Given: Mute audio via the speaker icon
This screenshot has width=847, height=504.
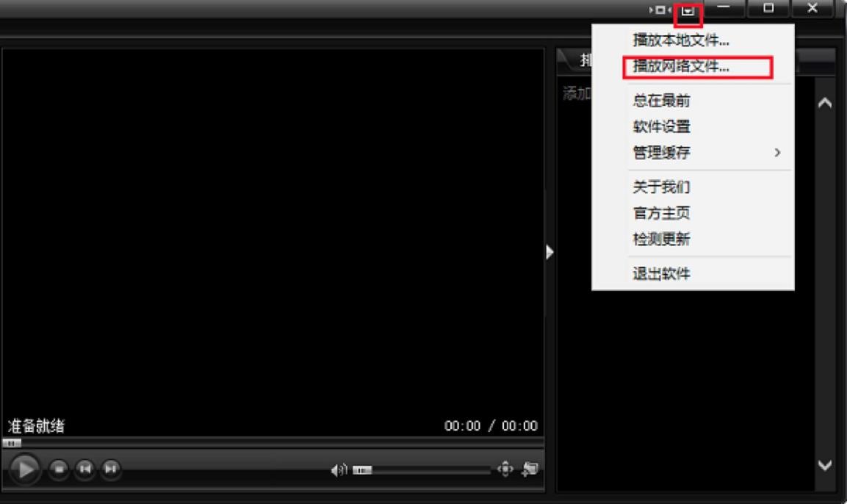Looking at the screenshot, I should (x=339, y=470).
